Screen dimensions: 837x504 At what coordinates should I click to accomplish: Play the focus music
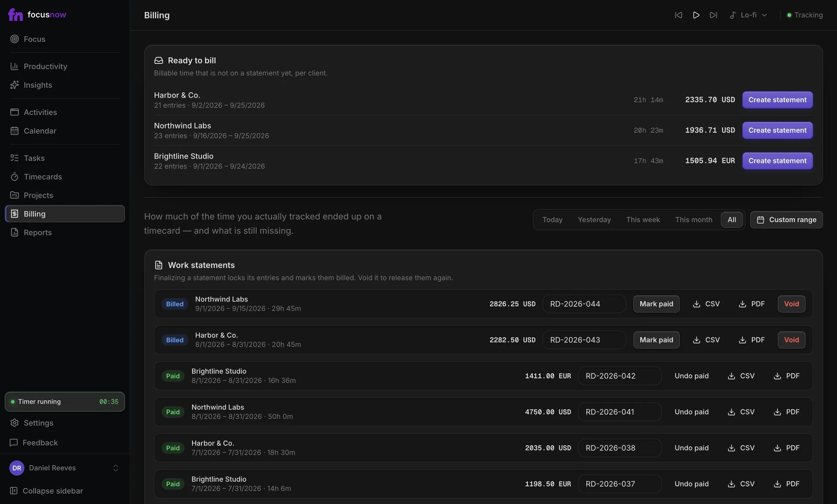(x=696, y=15)
